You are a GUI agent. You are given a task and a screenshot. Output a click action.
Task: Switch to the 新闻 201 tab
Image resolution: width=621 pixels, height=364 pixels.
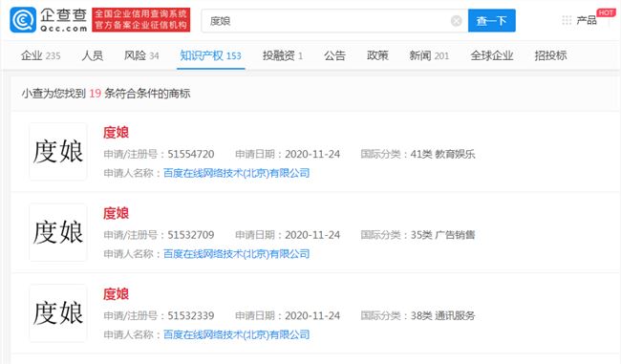tap(429, 55)
